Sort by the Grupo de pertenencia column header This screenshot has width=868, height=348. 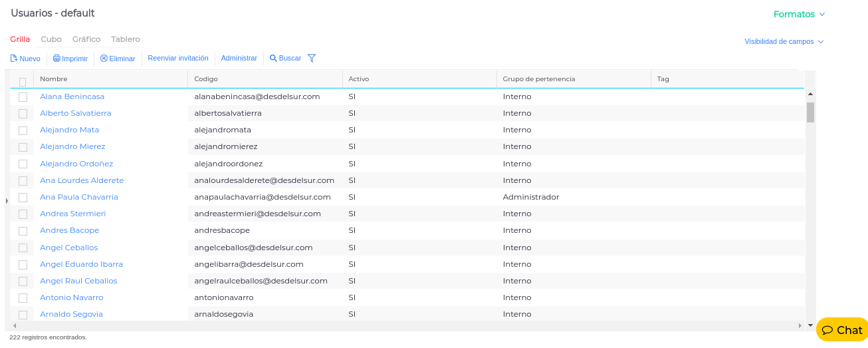point(538,79)
